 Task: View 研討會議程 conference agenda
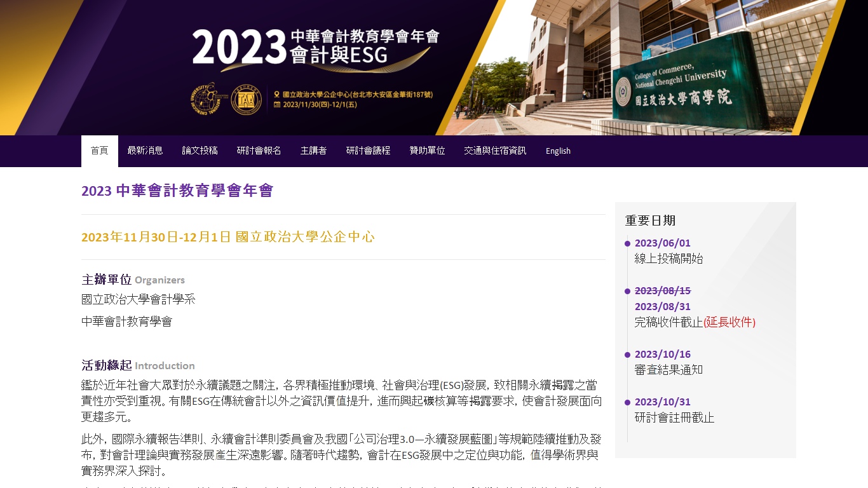point(369,151)
